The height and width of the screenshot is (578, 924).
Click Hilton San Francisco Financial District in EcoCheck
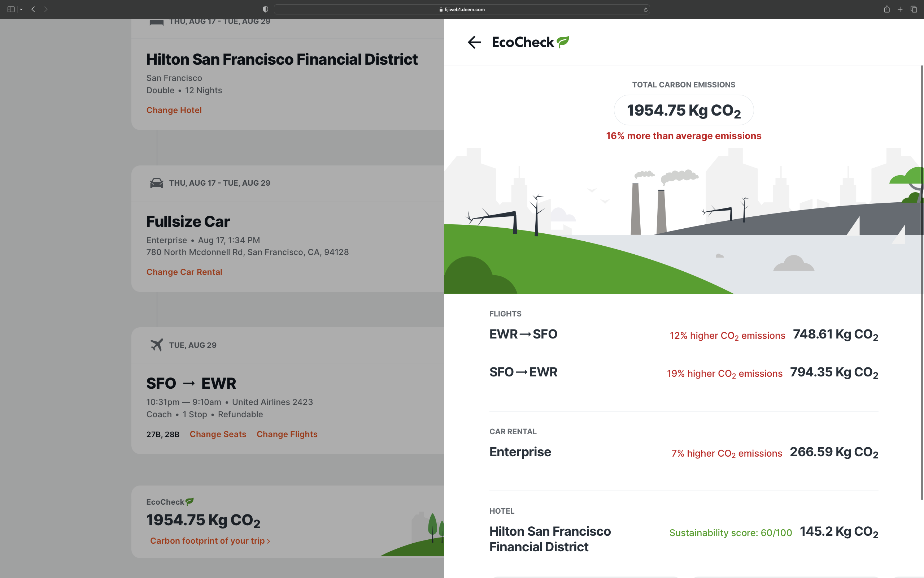pos(550,539)
